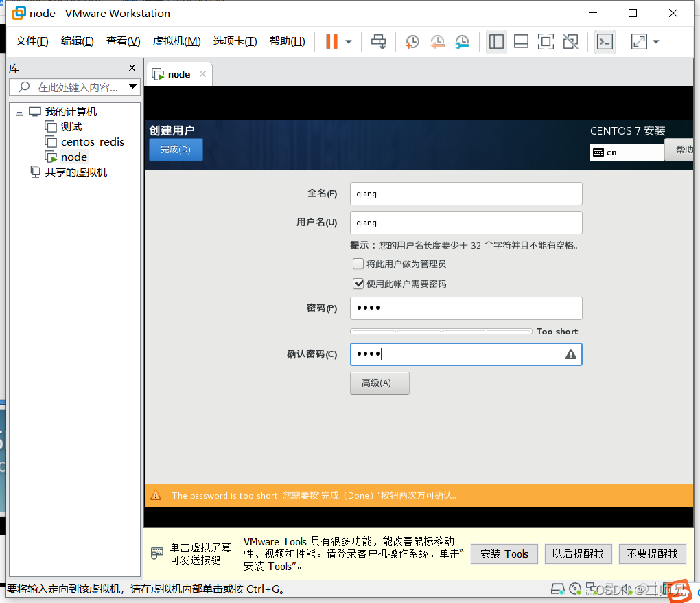Image resolution: width=700 pixels, height=603 pixels.
Task: Show or hide the library sidebar panel
Action: pos(497,41)
